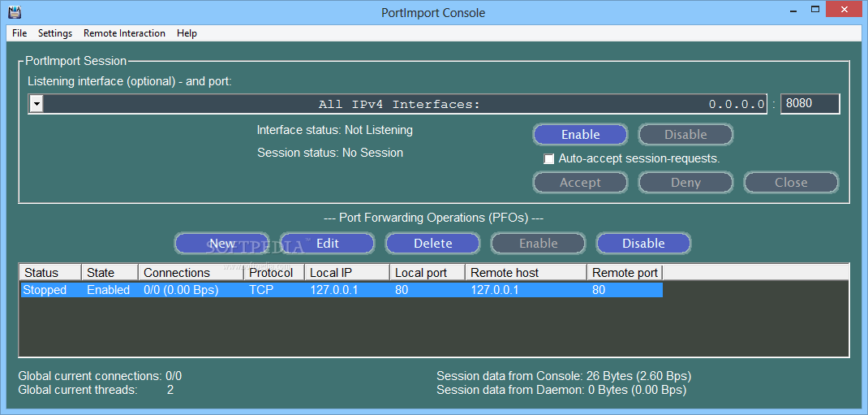The width and height of the screenshot is (868, 415).
Task: Click 'Interface status: Not Listening' text
Action: [x=335, y=130]
